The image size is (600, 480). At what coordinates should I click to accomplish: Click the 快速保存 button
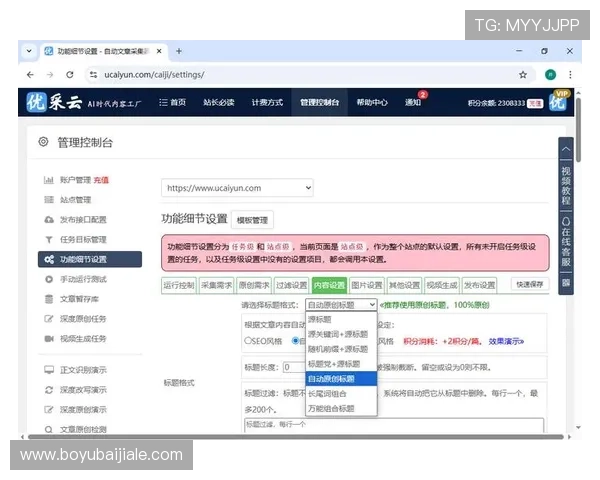coord(530,284)
